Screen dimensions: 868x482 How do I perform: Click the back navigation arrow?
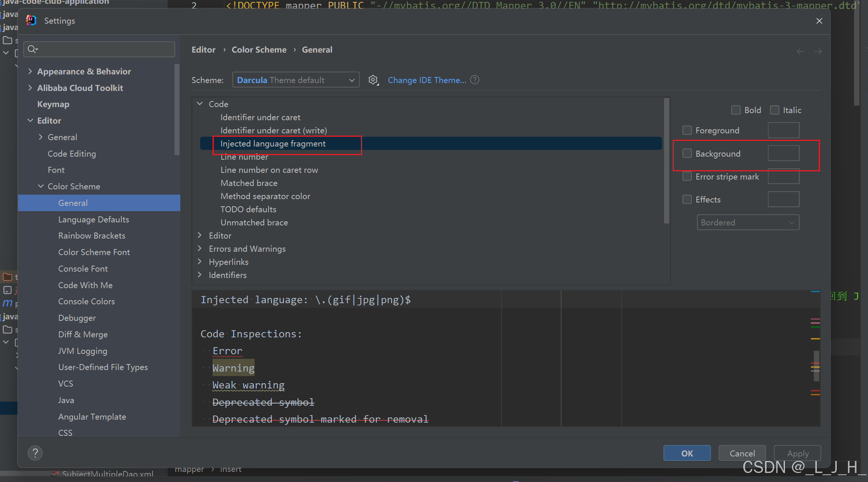(x=800, y=51)
